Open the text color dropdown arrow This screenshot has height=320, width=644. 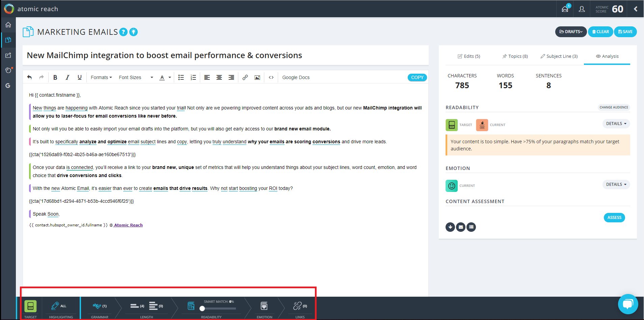pyautogui.click(x=170, y=77)
